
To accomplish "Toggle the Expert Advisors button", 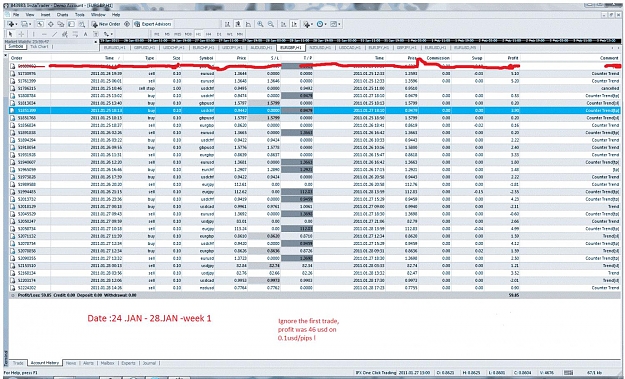I will click(153, 24).
